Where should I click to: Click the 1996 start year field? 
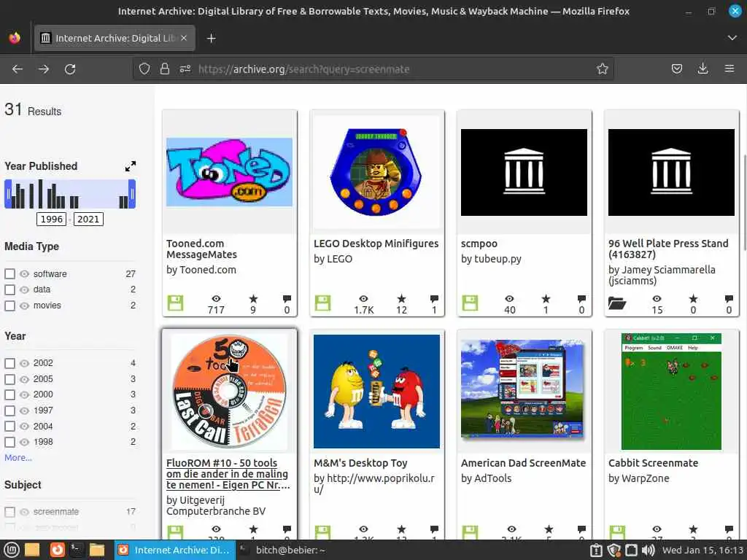point(52,219)
